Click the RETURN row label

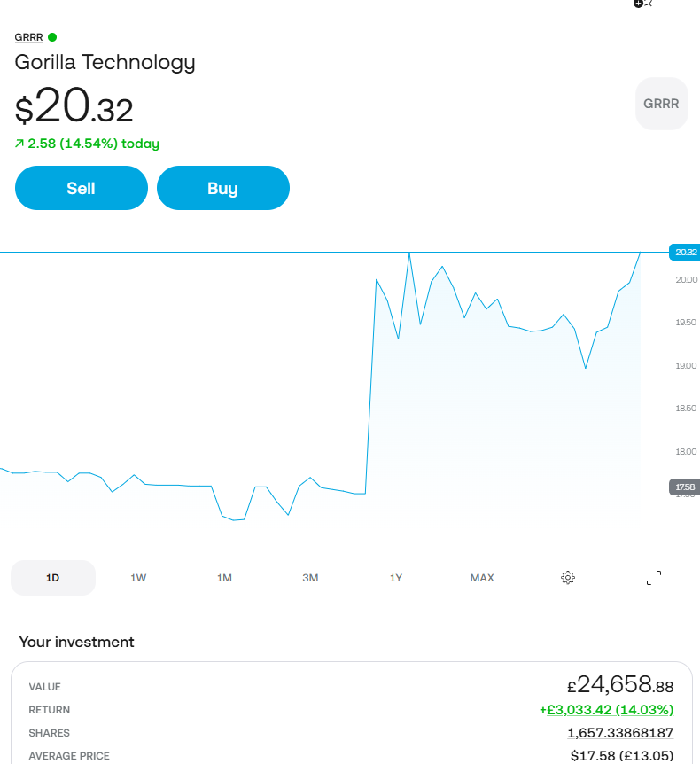point(50,710)
